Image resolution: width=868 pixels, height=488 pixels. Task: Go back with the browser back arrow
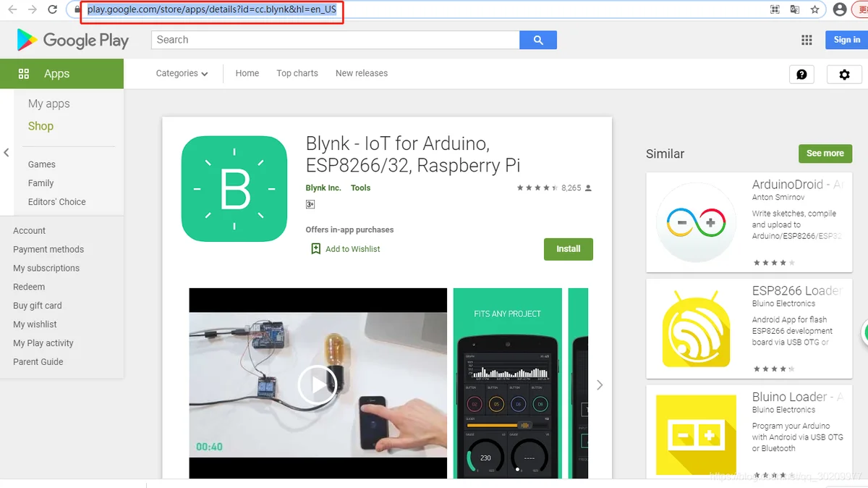point(12,9)
